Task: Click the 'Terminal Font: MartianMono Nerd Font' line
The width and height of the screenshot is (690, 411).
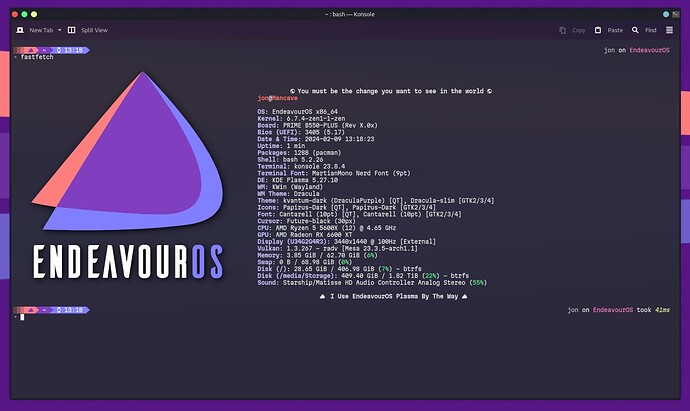Action: click(334, 173)
